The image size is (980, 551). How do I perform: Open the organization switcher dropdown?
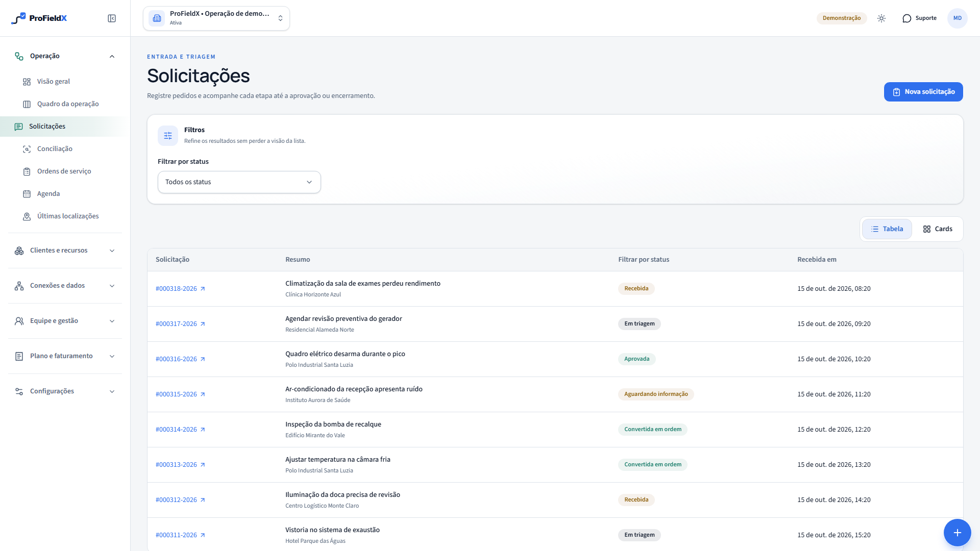pyautogui.click(x=216, y=18)
